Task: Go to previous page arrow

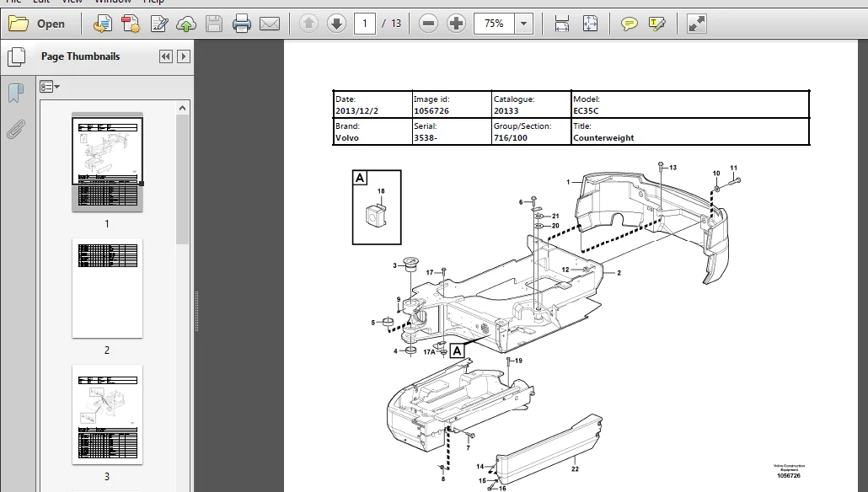Action: click(x=309, y=24)
